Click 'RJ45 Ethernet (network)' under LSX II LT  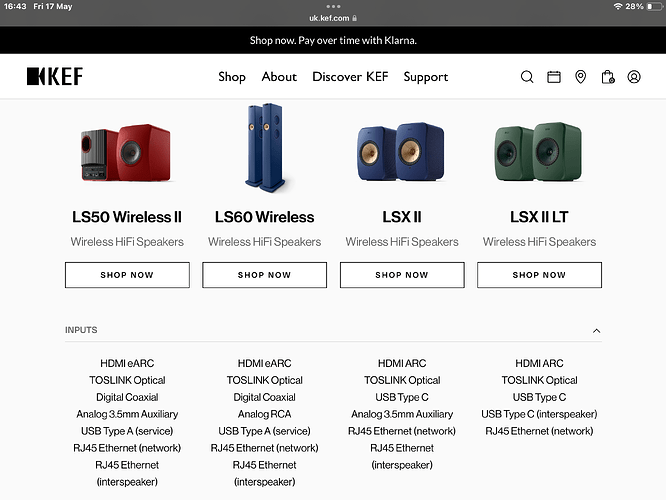coord(539,431)
